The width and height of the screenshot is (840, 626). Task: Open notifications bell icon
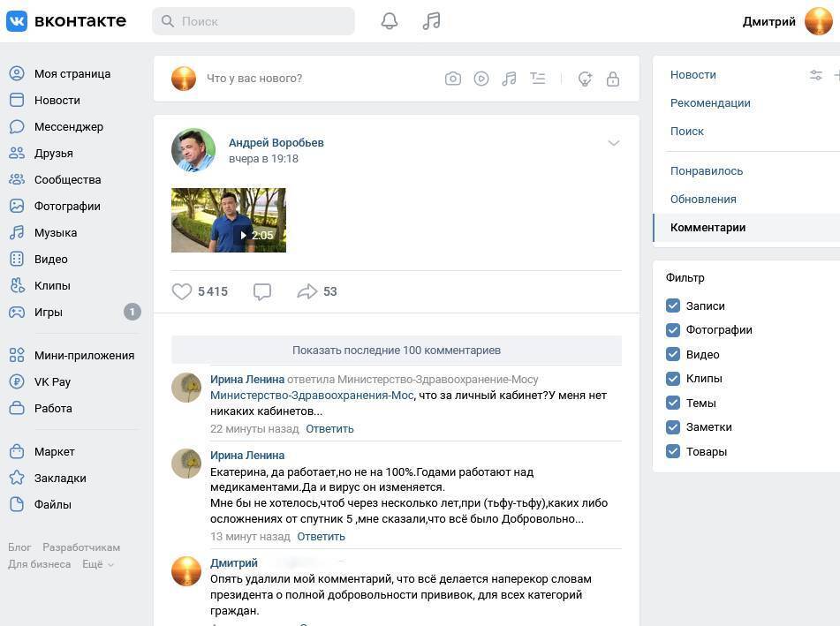(389, 21)
